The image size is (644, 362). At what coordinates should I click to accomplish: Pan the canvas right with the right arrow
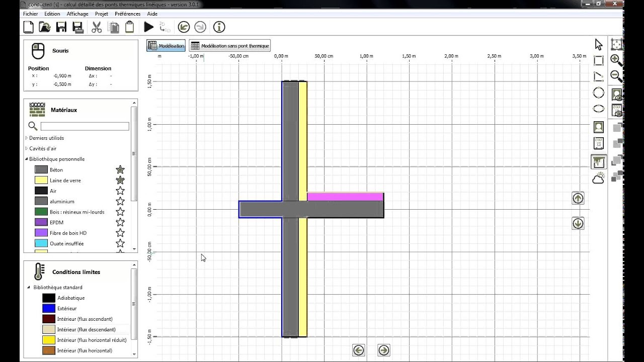383,350
